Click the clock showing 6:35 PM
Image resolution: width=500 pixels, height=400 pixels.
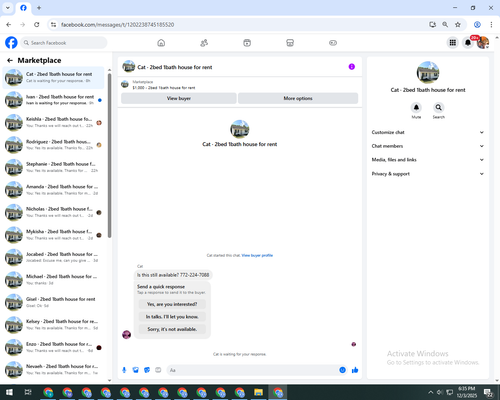tap(467, 392)
